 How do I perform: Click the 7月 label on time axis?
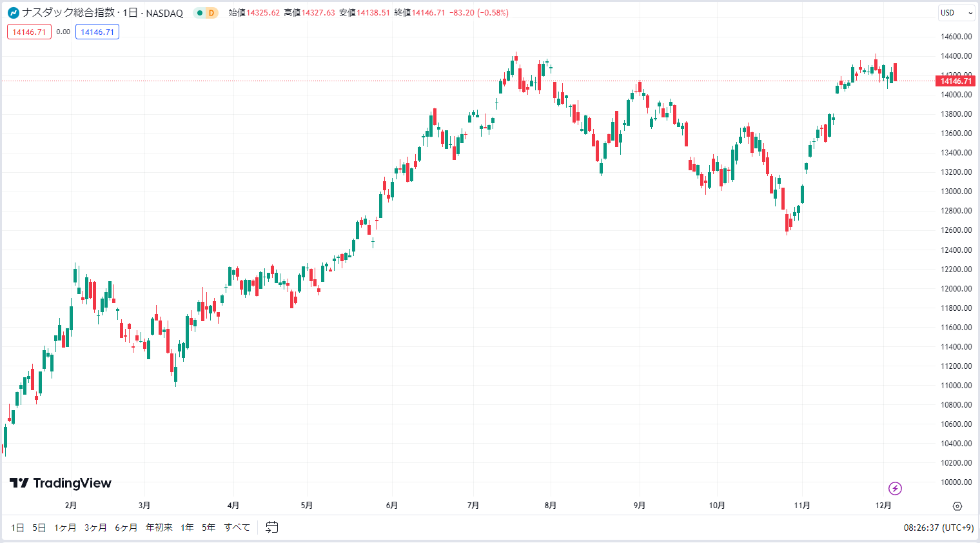(x=473, y=506)
